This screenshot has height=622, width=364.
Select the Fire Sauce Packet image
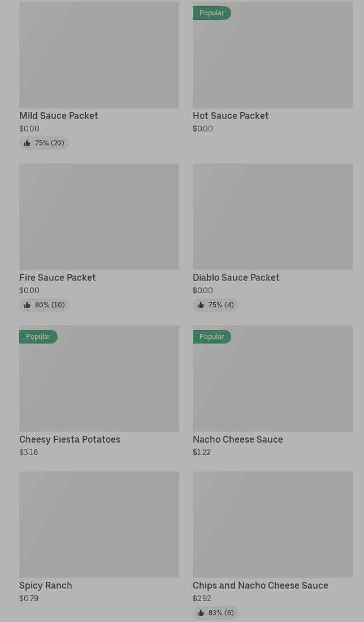click(99, 217)
